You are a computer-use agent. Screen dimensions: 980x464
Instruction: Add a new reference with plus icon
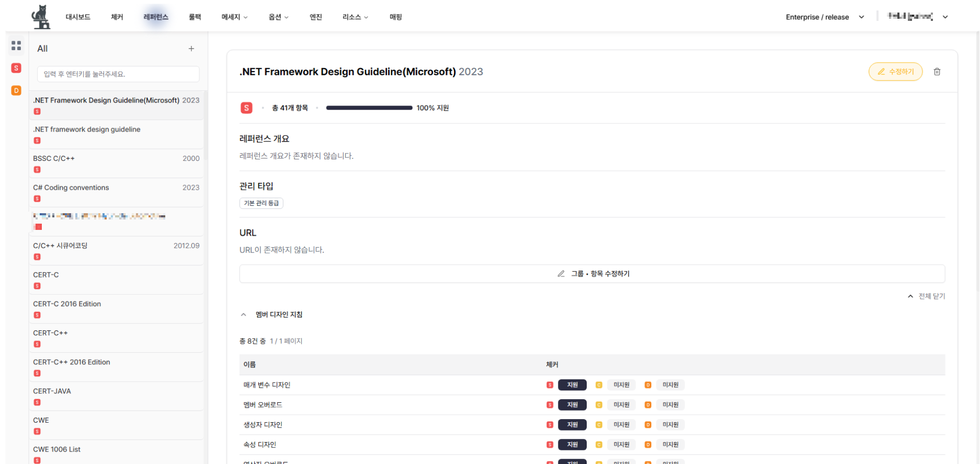point(191,49)
